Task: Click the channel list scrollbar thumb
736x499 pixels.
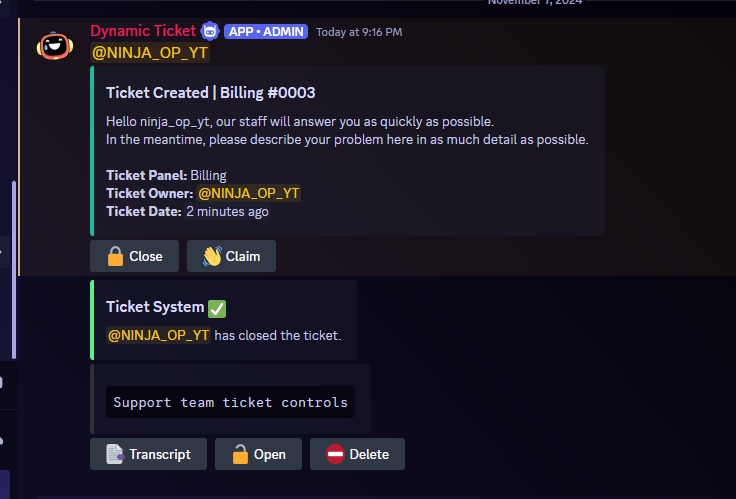Action: (x=14, y=270)
